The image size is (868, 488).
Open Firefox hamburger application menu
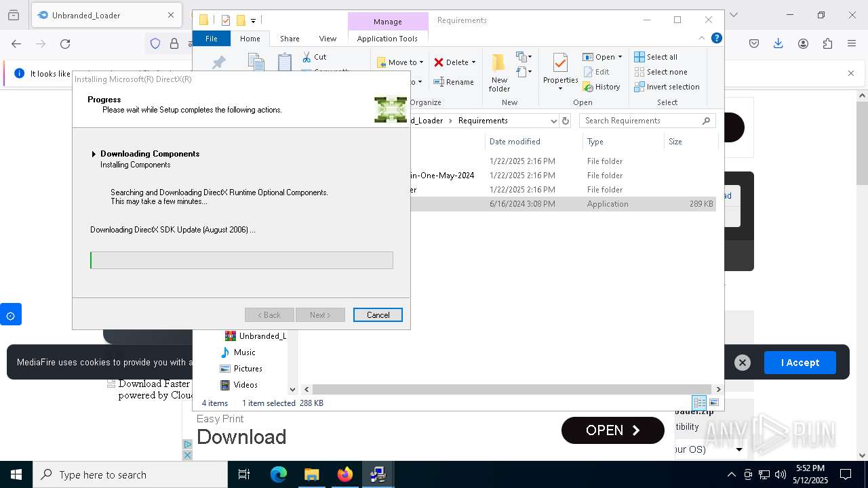[852, 44]
